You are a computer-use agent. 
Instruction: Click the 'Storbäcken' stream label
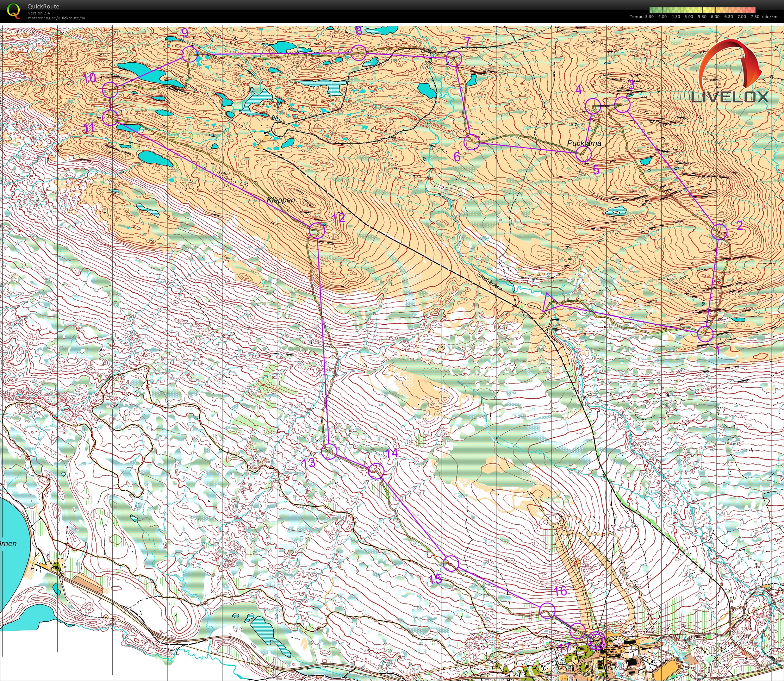[x=490, y=282]
